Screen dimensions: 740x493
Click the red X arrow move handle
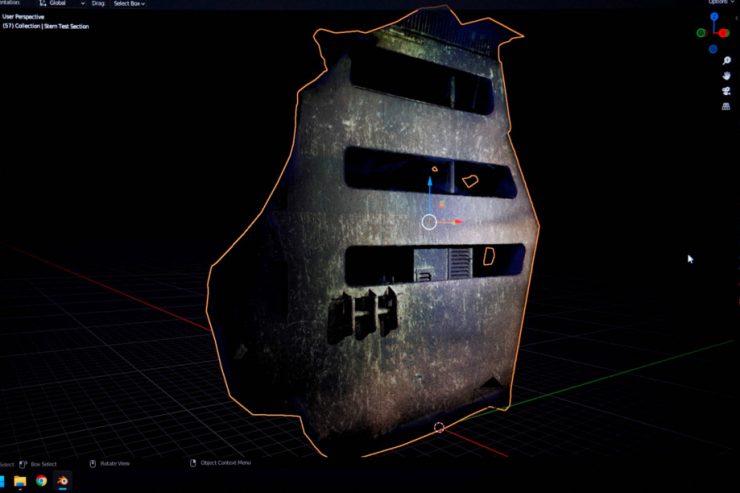pos(458,222)
